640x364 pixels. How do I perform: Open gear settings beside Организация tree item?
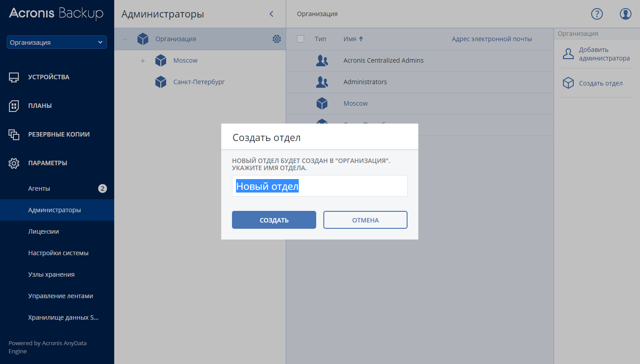[277, 39]
